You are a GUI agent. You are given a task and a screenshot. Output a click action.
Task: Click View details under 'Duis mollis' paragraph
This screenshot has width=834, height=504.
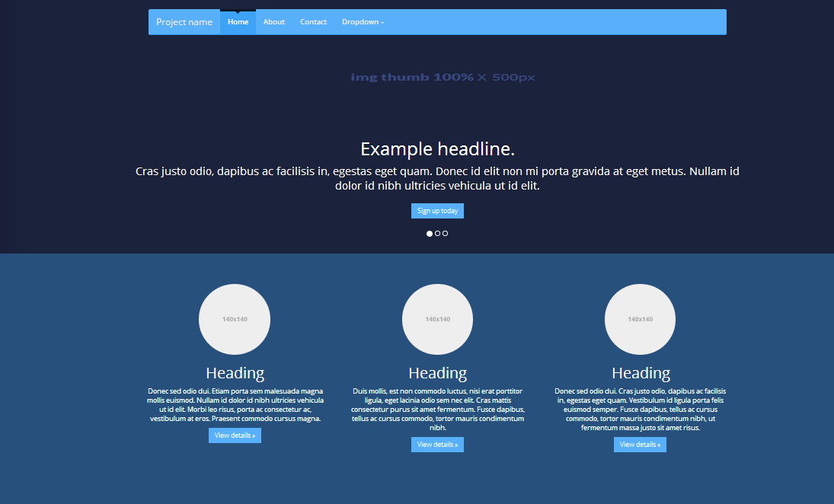[x=437, y=445]
